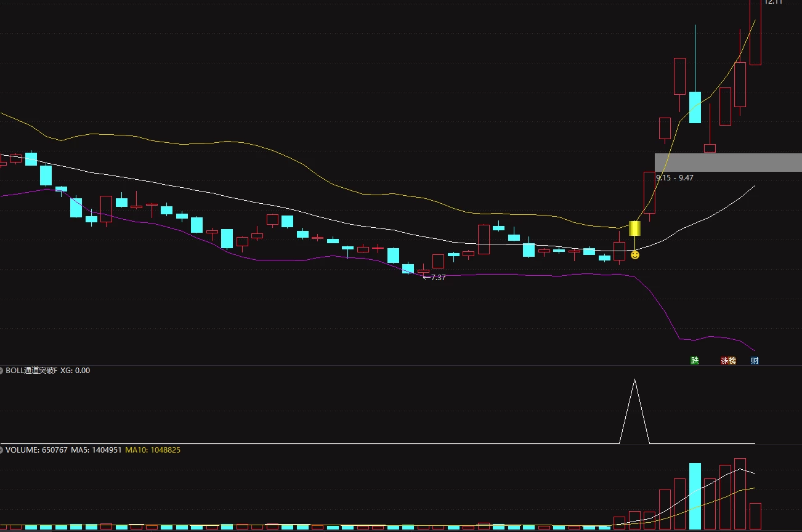The width and height of the screenshot is (802, 532).
Task: Click the MA5: 1404951 readout
Action: [x=96, y=450]
